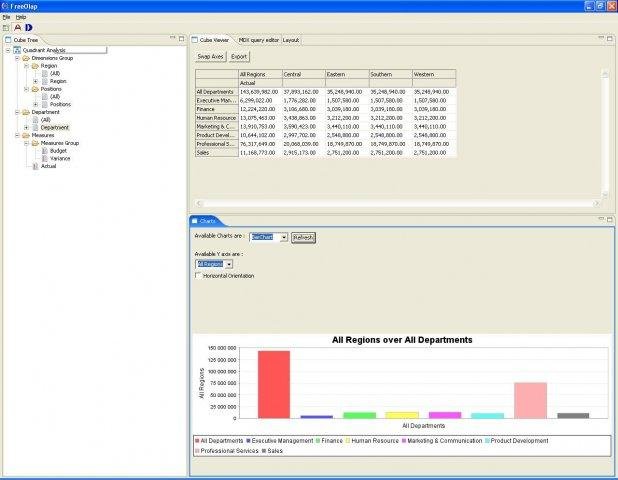Open the Available Y axis dropdown
618x480 pixels.
229,264
